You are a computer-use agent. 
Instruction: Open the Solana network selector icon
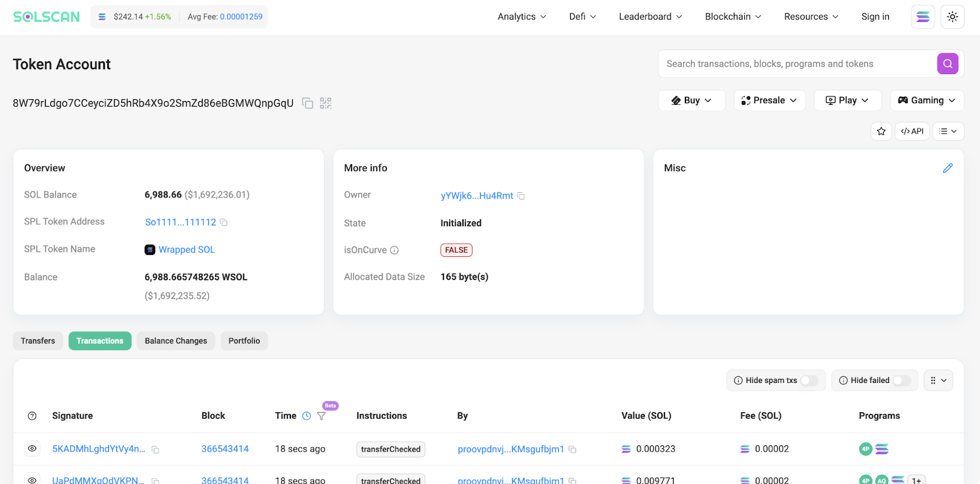[x=923, y=17]
